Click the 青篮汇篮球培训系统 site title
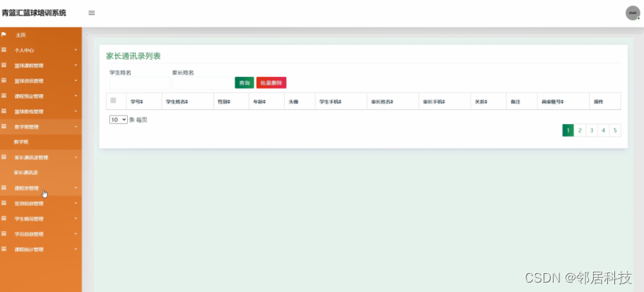Image resolution: width=644 pixels, height=292 pixels. [33, 13]
